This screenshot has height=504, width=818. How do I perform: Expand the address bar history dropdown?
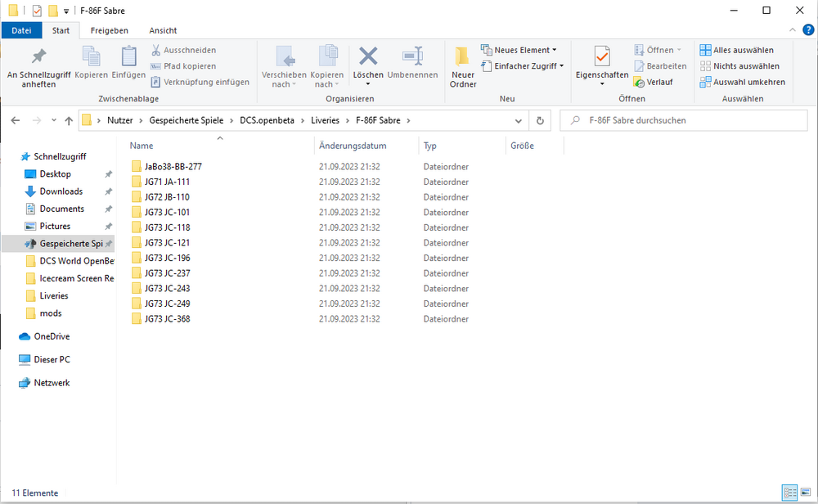[518, 120]
